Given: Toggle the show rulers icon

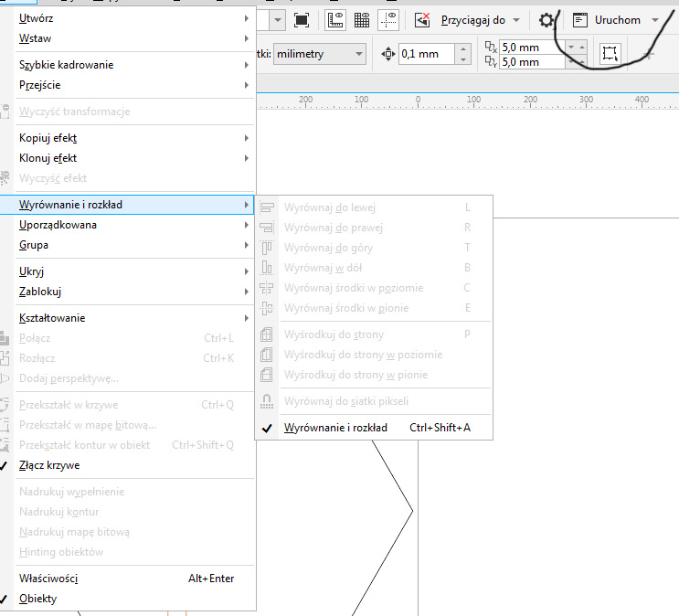Looking at the screenshot, I should coord(334,19).
